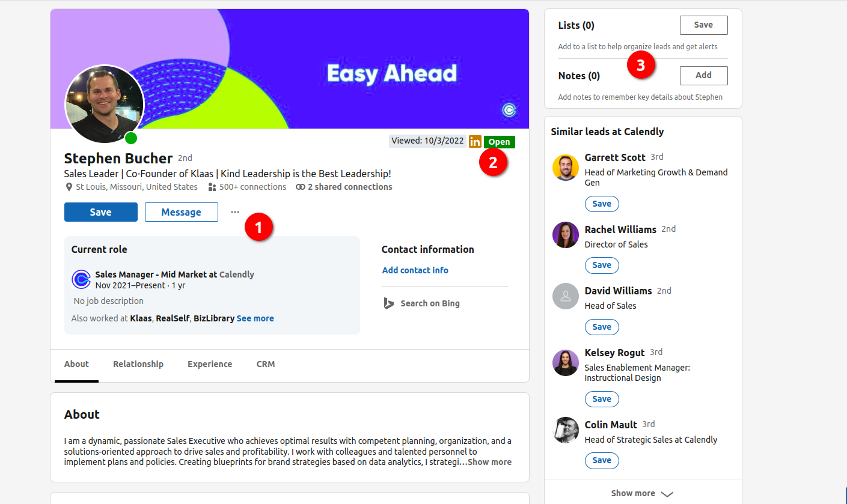This screenshot has width=847, height=504.
Task: Save Rachel Williams as lead
Action: (602, 265)
